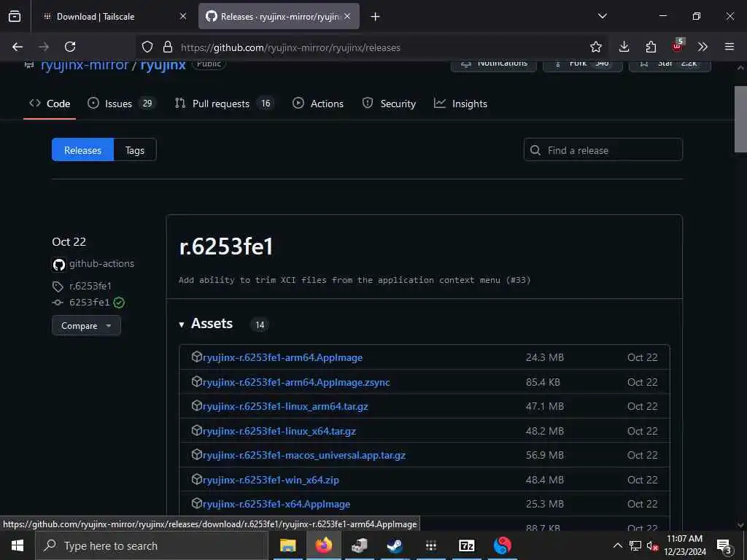
Task: Open the Insights tab
Action: click(461, 104)
